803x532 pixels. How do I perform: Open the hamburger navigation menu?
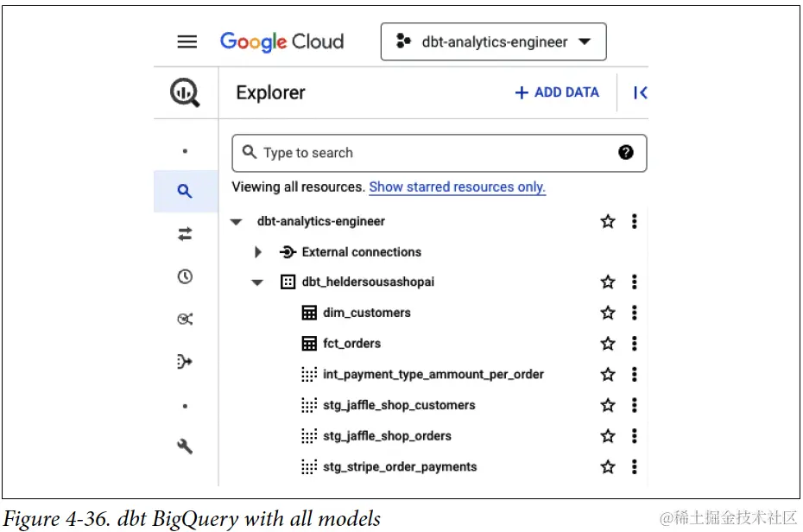click(187, 41)
